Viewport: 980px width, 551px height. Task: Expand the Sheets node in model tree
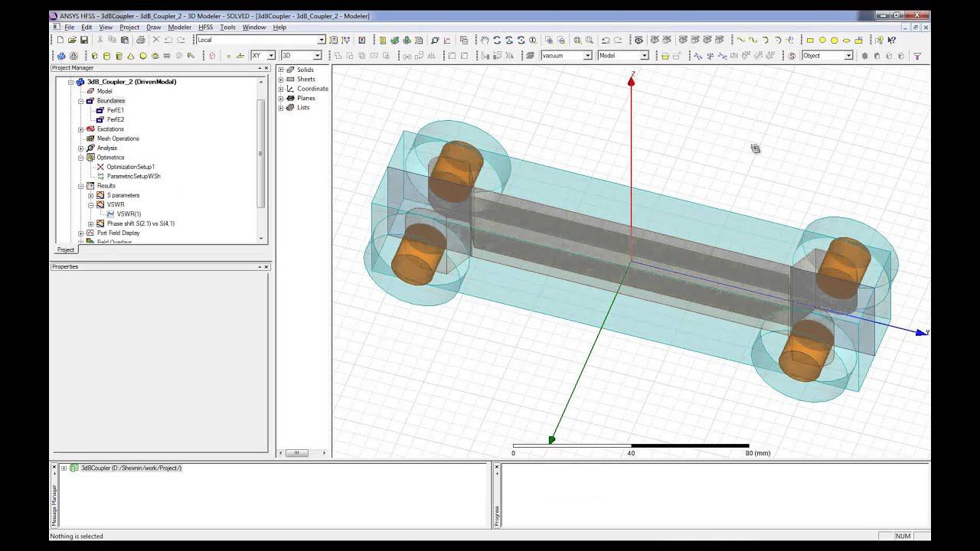[x=281, y=79]
